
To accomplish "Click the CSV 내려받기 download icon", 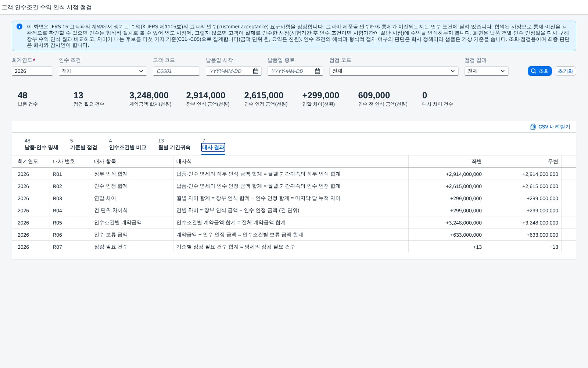I will point(533,127).
